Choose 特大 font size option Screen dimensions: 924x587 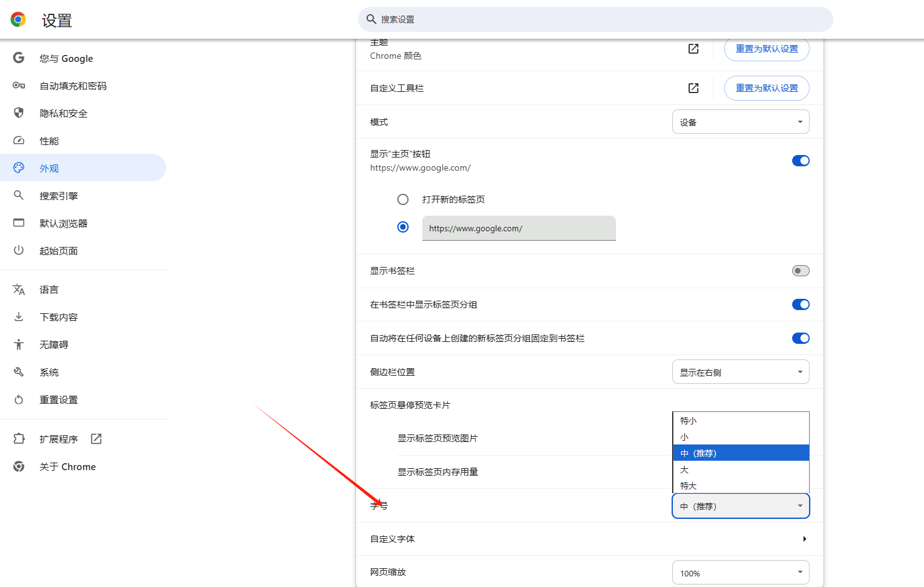(741, 486)
